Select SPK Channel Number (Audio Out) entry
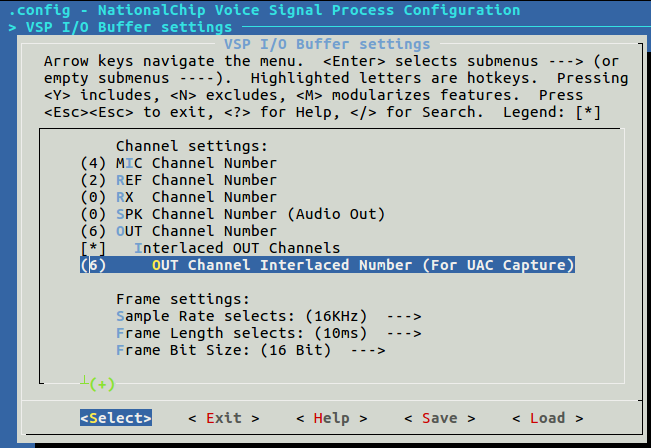The height and width of the screenshot is (448, 651). click(250, 214)
